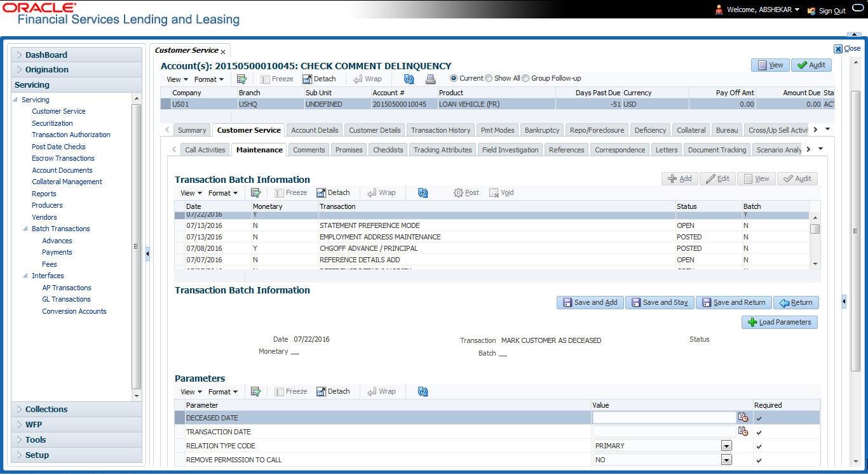
Task: Switch to the Comments sub-tab
Action: [x=309, y=150]
